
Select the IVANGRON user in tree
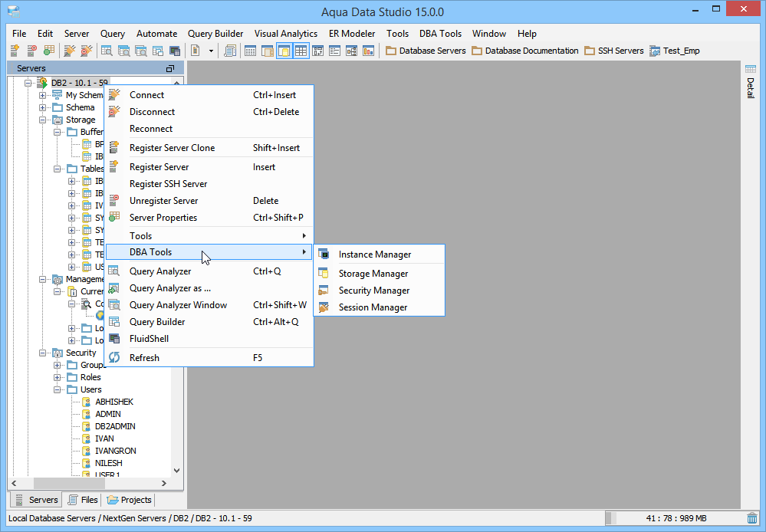(x=115, y=451)
